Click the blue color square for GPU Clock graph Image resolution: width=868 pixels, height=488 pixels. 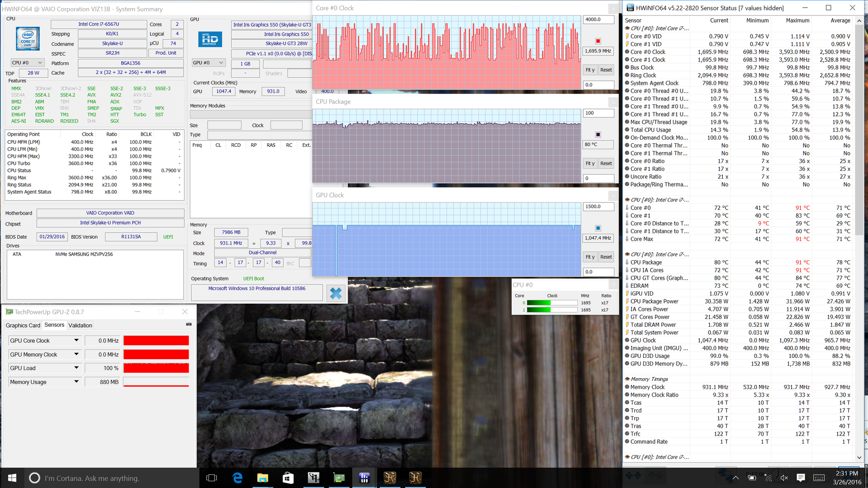point(598,228)
